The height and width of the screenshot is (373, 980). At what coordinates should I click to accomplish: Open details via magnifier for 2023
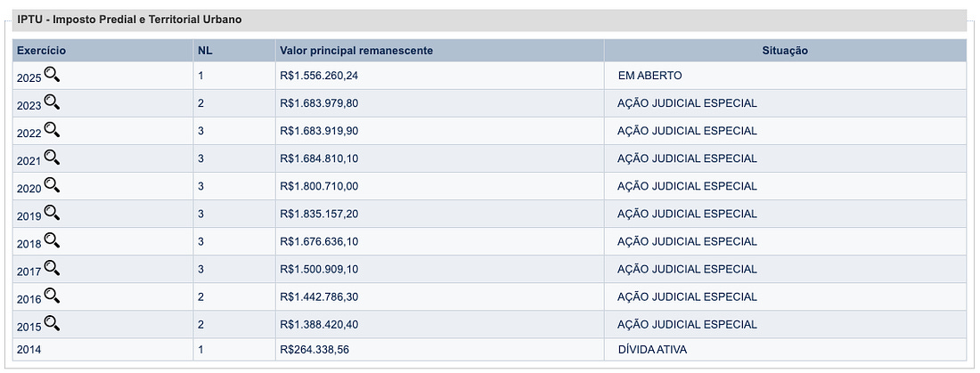click(52, 102)
